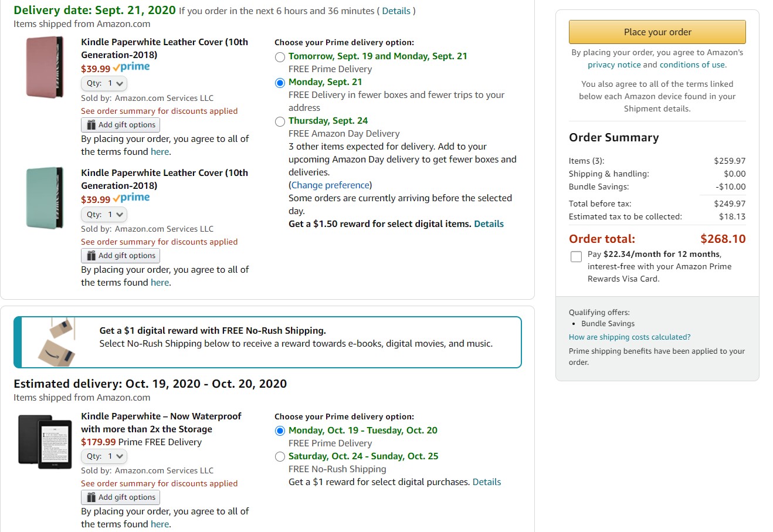
Task: Click the green Kindle leather cover image
Action: click(x=45, y=198)
